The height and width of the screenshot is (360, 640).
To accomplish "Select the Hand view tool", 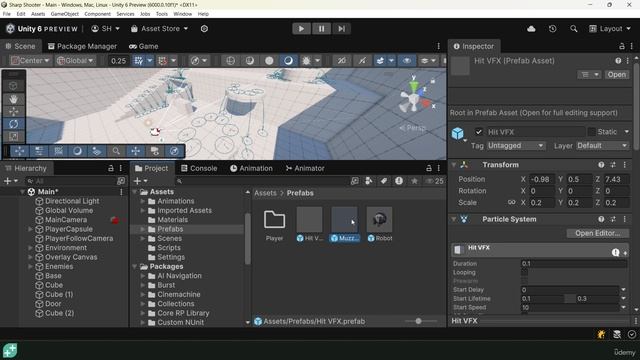I will point(13,99).
